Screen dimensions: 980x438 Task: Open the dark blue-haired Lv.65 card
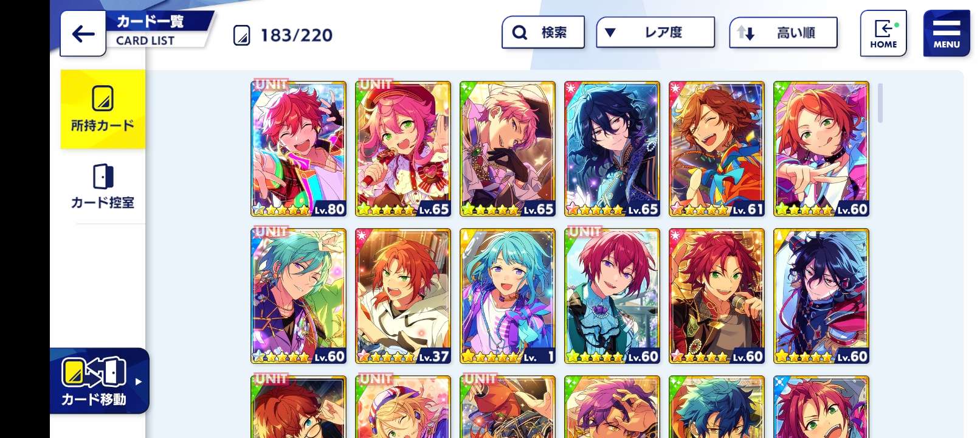(x=612, y=149)
